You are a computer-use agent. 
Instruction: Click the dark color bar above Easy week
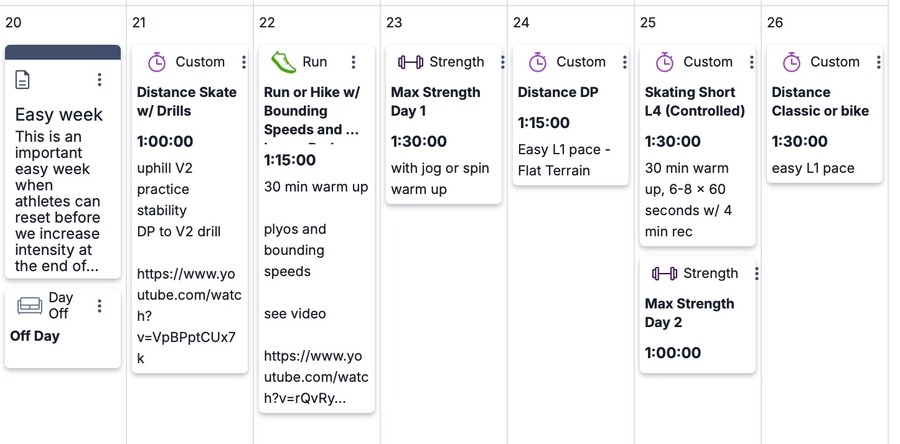tap(63, 51)
